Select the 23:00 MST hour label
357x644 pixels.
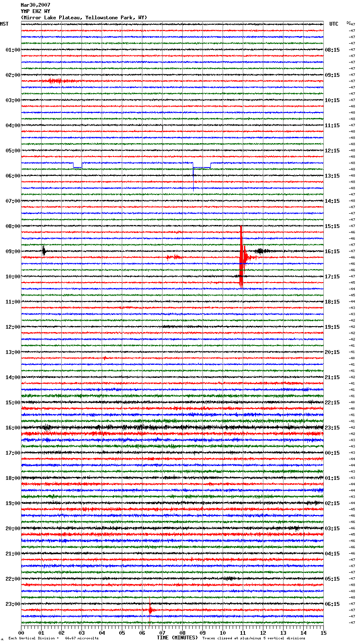click(x=13, y=604)
